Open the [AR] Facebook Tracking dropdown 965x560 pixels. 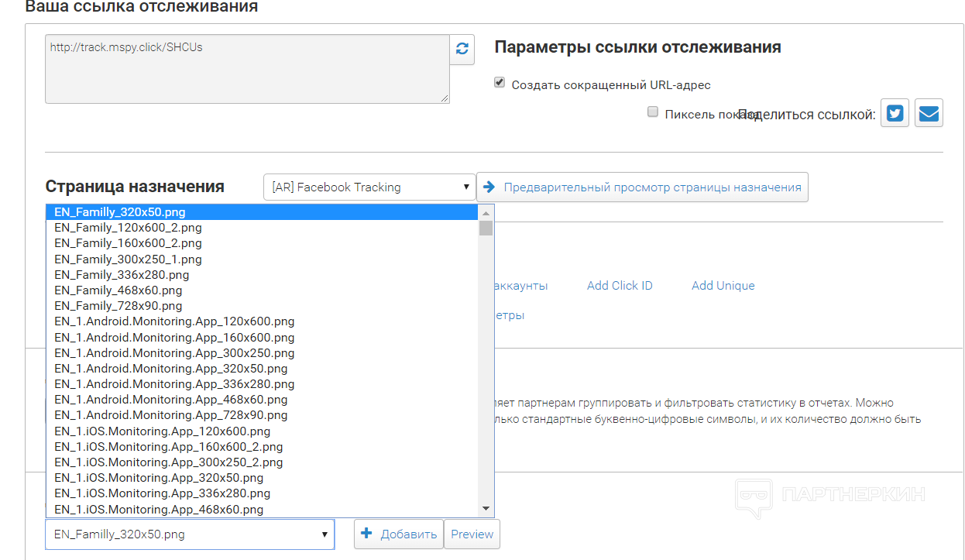pyautogui.click(x=369, y=187)
